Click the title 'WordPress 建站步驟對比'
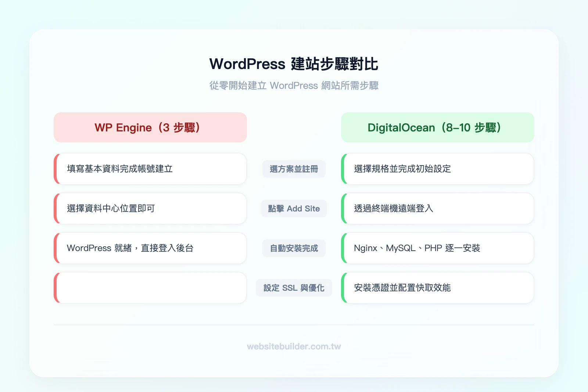 tap(294, 64)
